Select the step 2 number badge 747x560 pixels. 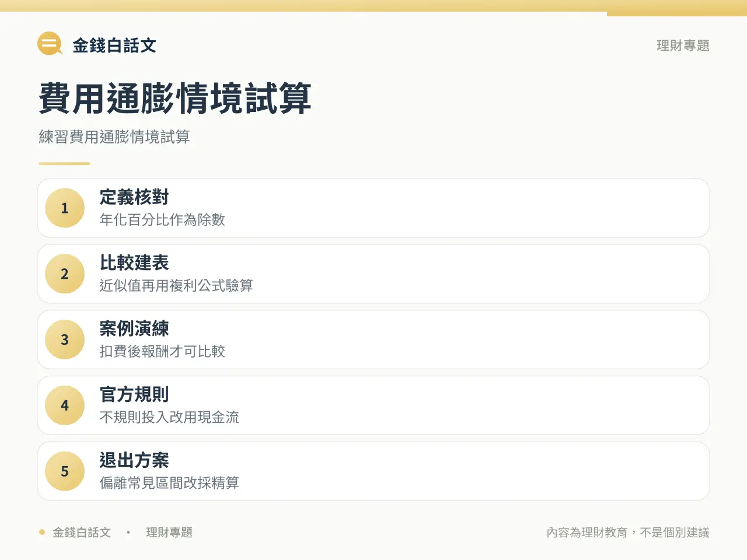(x=65, y=274)
